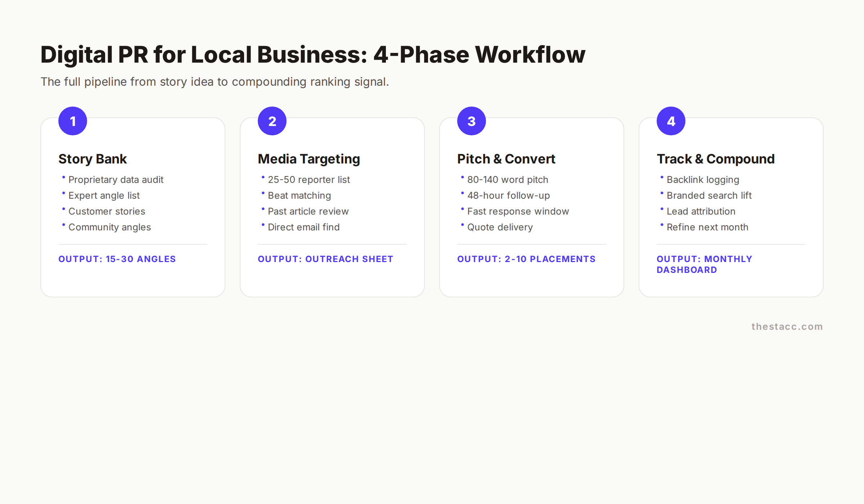Click 'Refine next month' bullet
Viewport: 864px width, 504px height.
coord(707,227)
